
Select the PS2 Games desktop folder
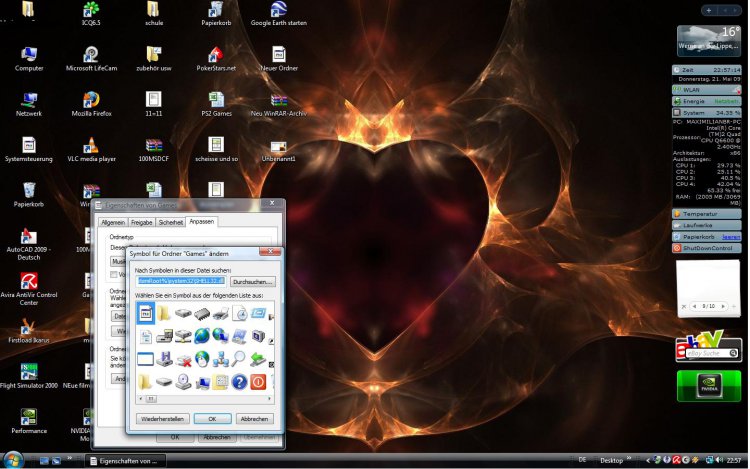(216, 104)
